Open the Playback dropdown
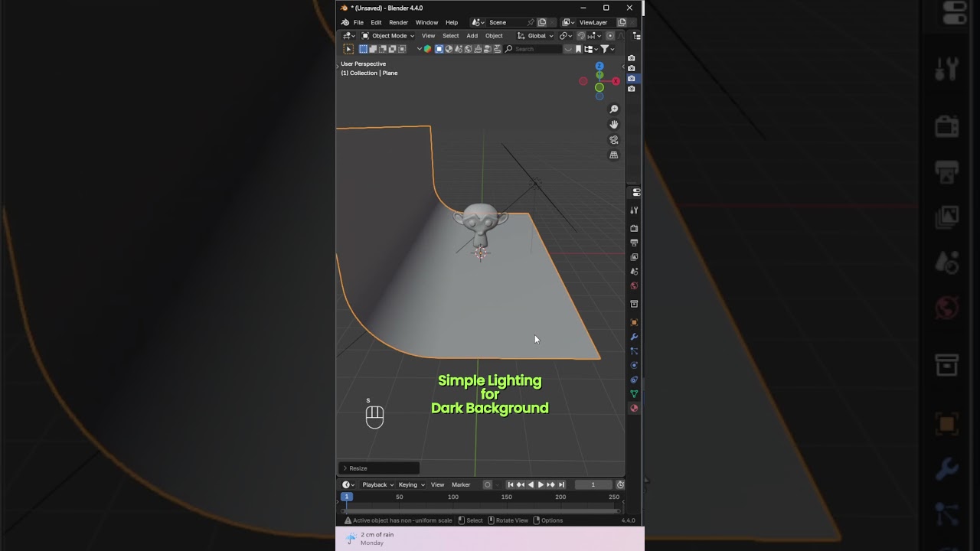Screen dimensions: 980x551 point(378,484)
